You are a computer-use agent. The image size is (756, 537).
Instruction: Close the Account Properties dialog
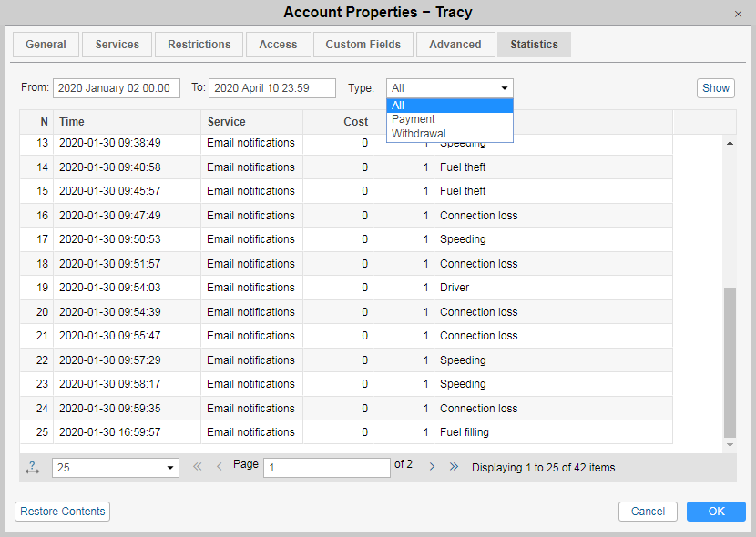[738, 14]
